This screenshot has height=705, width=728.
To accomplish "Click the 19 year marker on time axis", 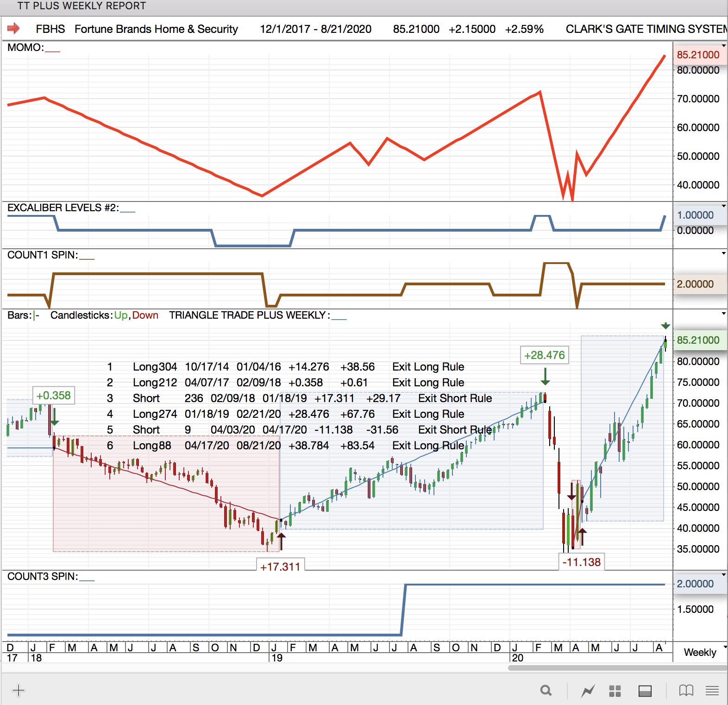I will pos(277,658).
